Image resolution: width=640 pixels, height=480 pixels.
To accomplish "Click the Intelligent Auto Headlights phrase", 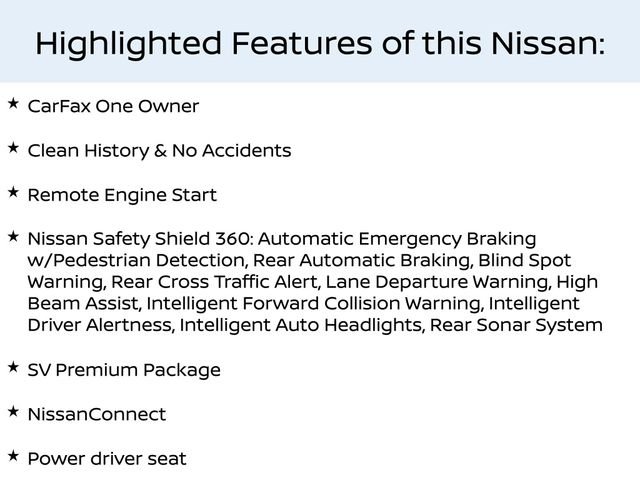I will tap(304, 326).
